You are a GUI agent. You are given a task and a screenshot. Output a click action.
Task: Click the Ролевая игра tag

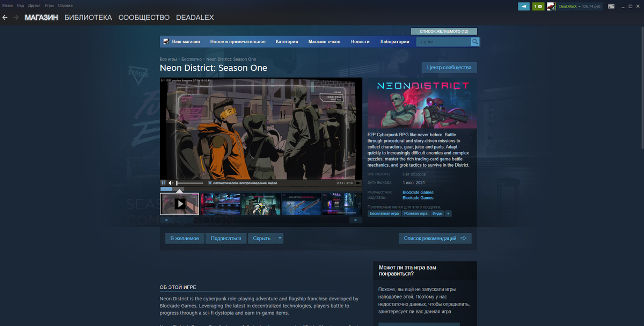(x=416, y=213)
